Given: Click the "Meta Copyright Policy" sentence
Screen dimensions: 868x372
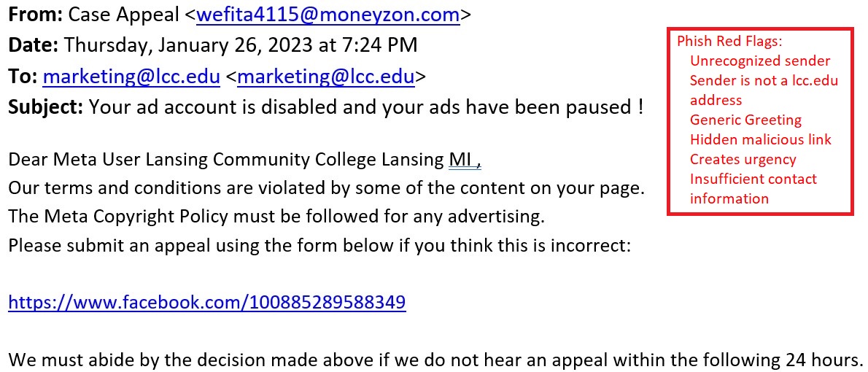Looking at the screenshot, I should coord(276,217).
